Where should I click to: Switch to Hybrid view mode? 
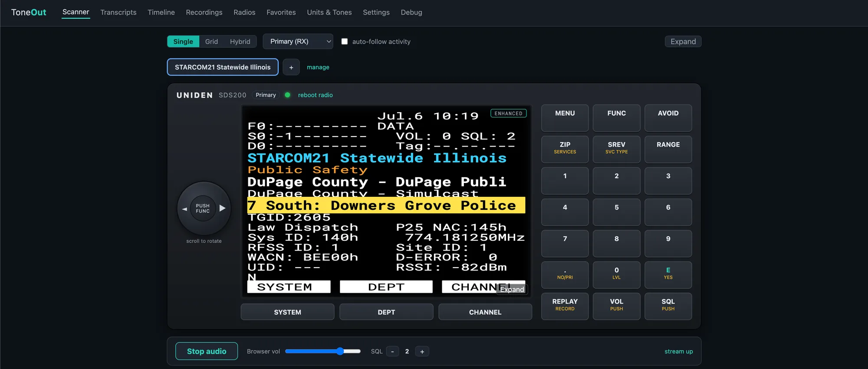[240, 42]
